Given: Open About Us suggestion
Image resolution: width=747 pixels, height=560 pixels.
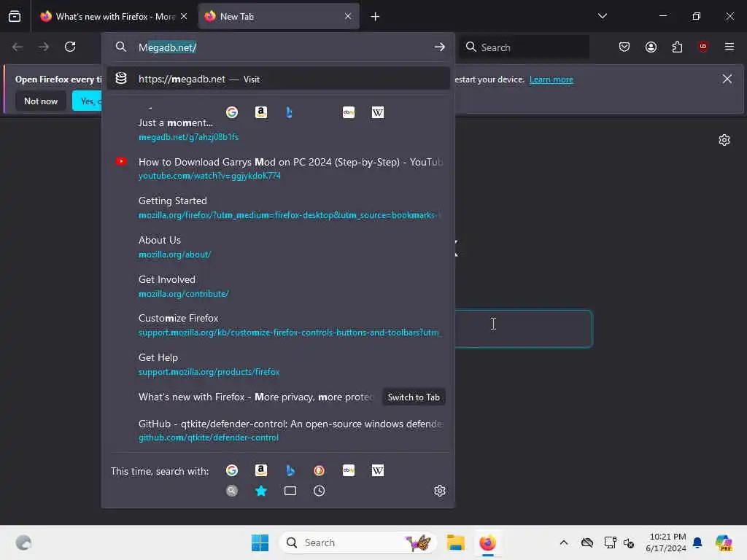Looking at the screenshot, I should click(278, 246).
